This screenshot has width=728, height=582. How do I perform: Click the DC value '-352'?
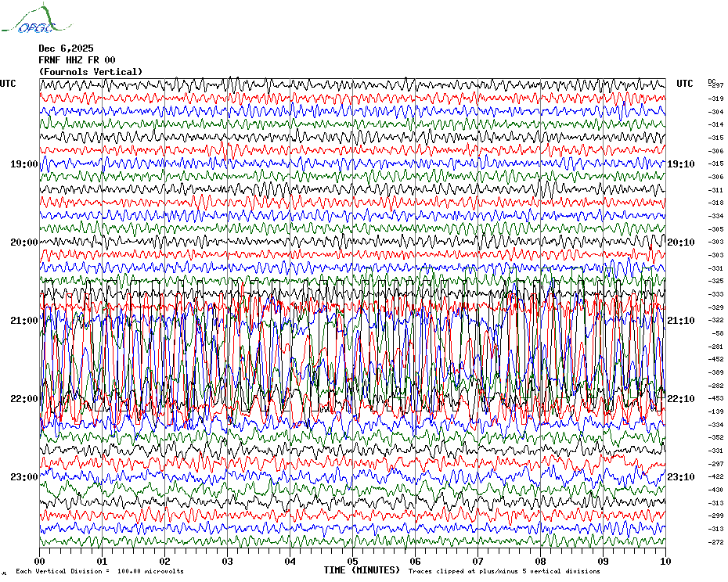pos(716,437)
